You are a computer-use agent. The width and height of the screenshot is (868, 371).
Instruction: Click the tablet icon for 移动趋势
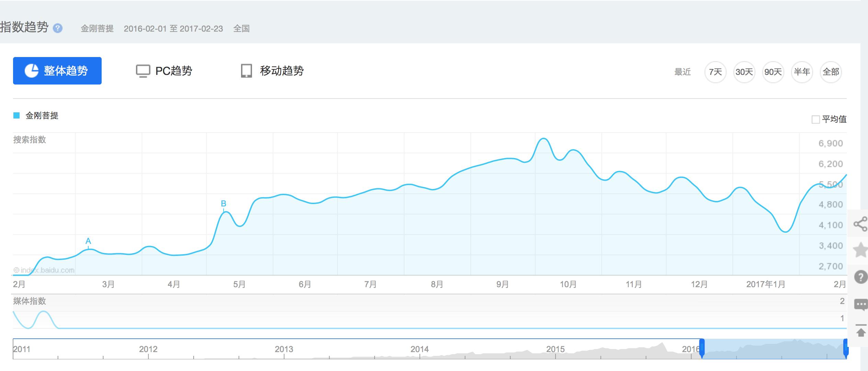coord(246,71)
